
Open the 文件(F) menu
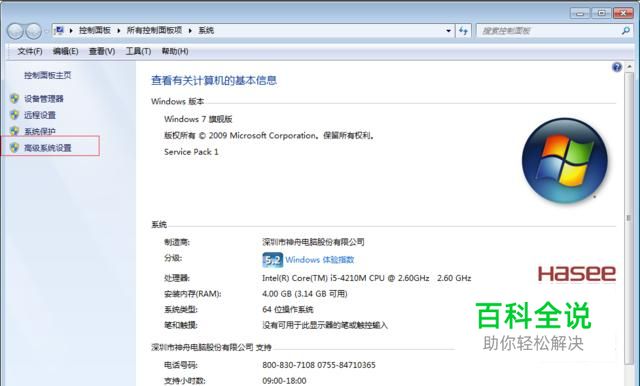pos(30,51)
